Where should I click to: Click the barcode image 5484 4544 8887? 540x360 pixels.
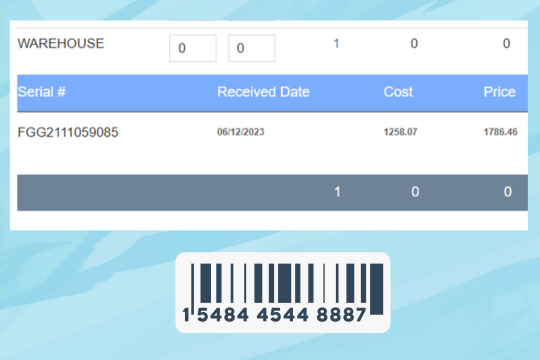tap(283, 292)
